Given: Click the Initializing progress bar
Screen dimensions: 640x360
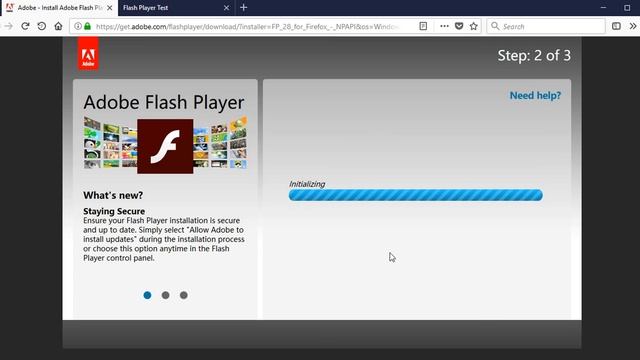Looking at the screenshot, I should tap(416, 195).
